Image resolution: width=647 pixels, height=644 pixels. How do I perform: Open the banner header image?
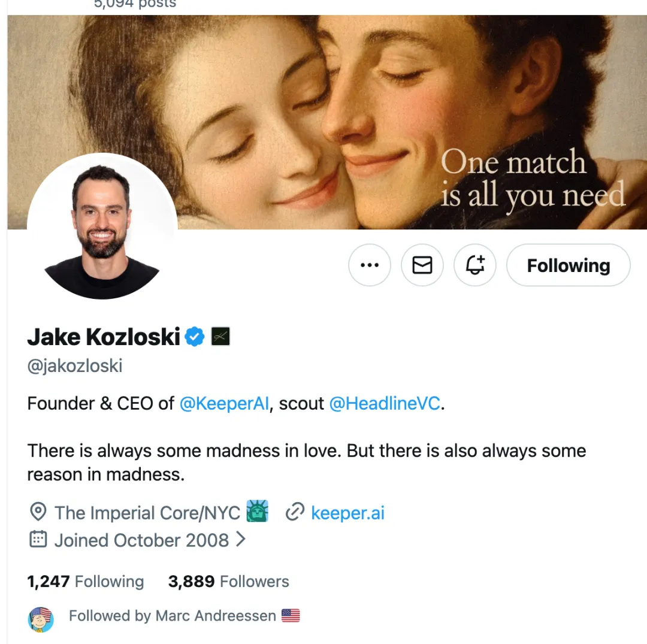[x=327, y=122]
